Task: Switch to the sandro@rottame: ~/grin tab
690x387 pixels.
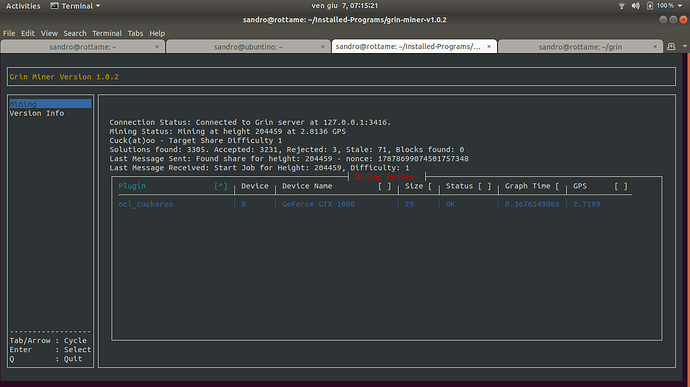Action: pos(580,47)
